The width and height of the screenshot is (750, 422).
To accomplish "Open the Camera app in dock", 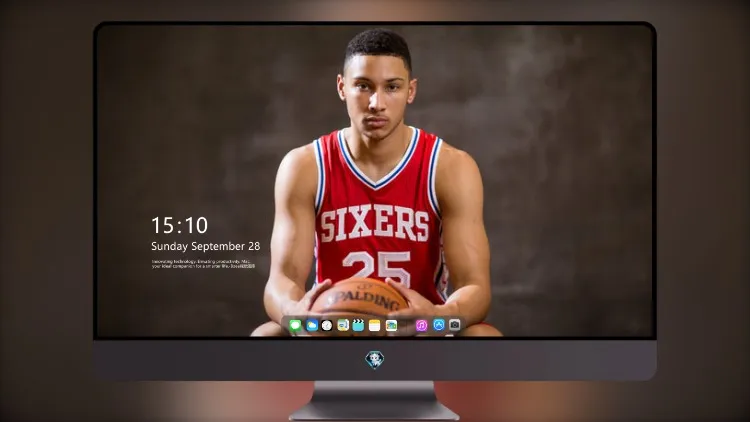I will [455, 325].
